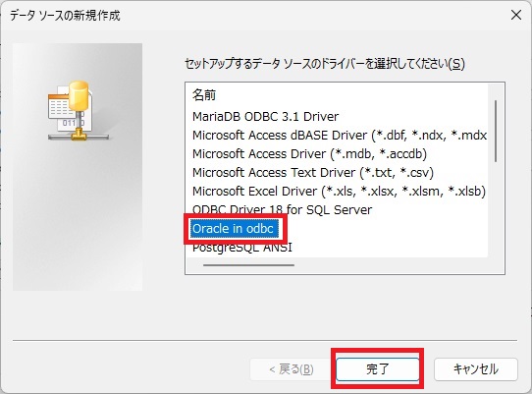Choose Microsoft Access dBASE Driver entry
Viewport: 532px width, 394px height.
(x=340, y=136)
